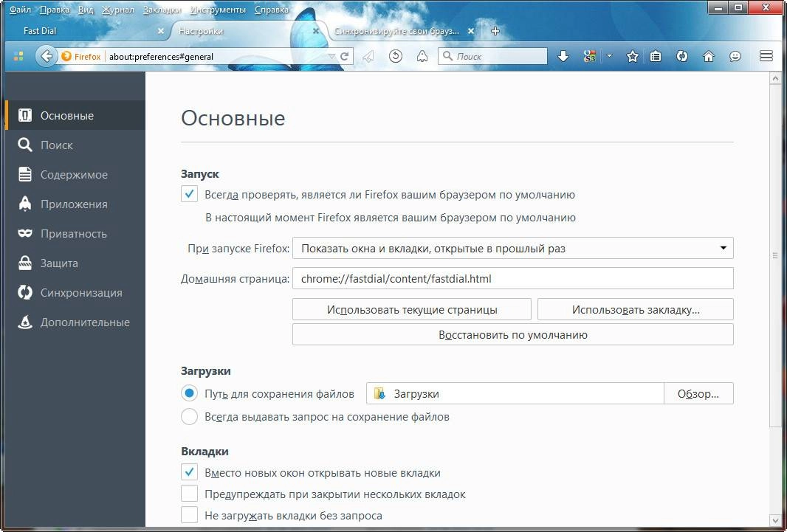Enable Предупреждать при закрытии нескольких вкладок
The width and height of the screenshot is (787, 532).
coord(189,494)
